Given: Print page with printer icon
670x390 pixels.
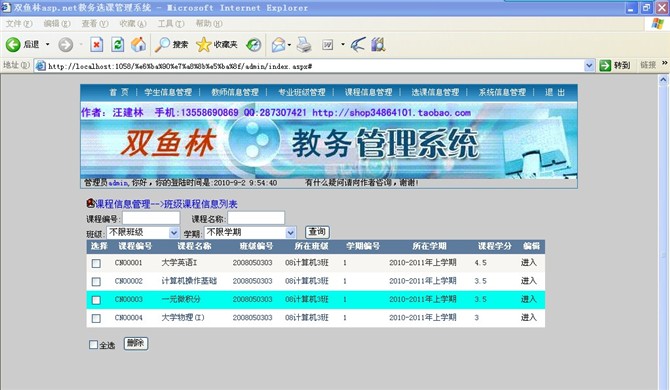Looking at the screenshot, I should click(304, 44).
